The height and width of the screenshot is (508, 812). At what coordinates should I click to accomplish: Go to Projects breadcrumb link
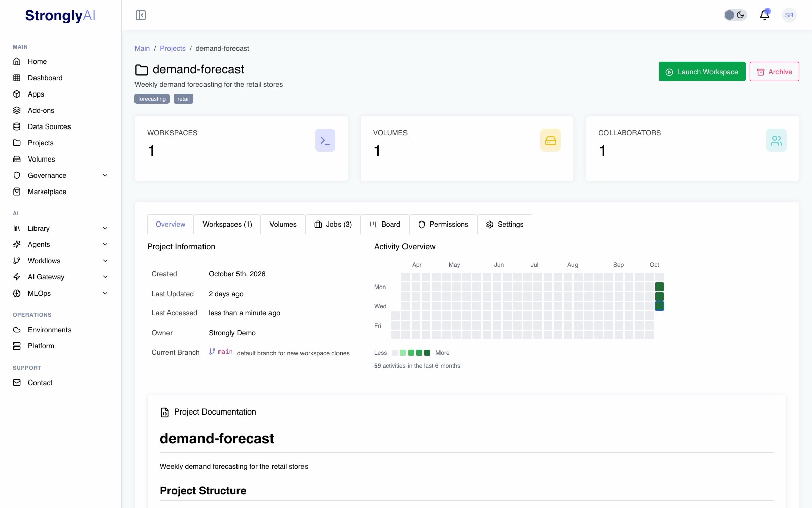[173, 48]
